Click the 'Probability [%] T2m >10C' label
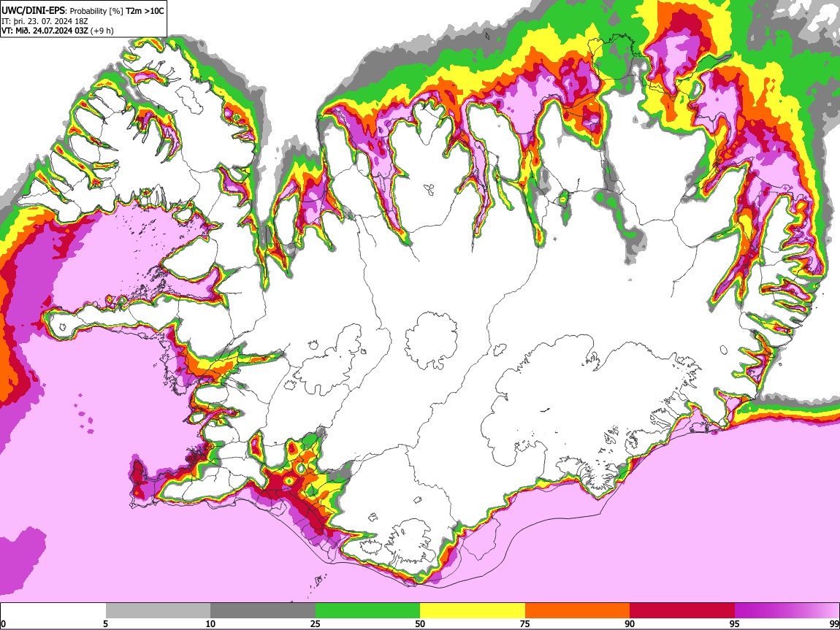 [x=117, y=11]
